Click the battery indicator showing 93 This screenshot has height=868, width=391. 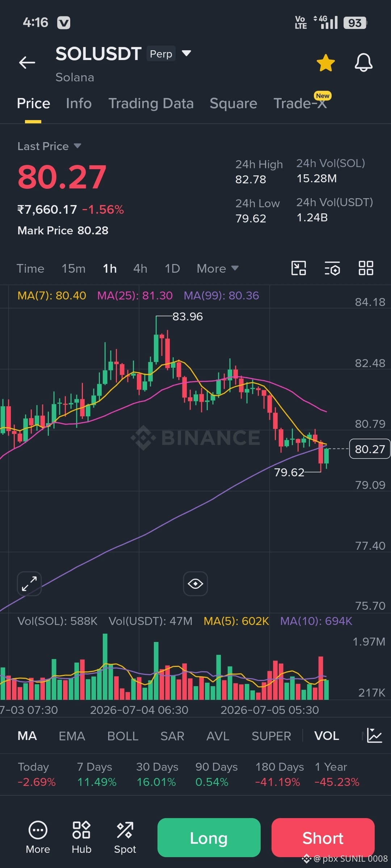coord(355,23)
